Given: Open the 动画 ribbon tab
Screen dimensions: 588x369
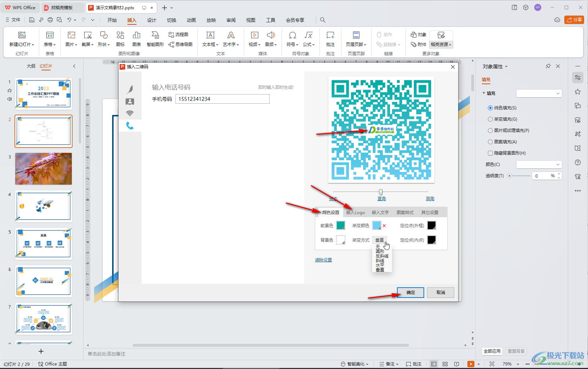Looking at the screenshot, I should tap(191, 20).
